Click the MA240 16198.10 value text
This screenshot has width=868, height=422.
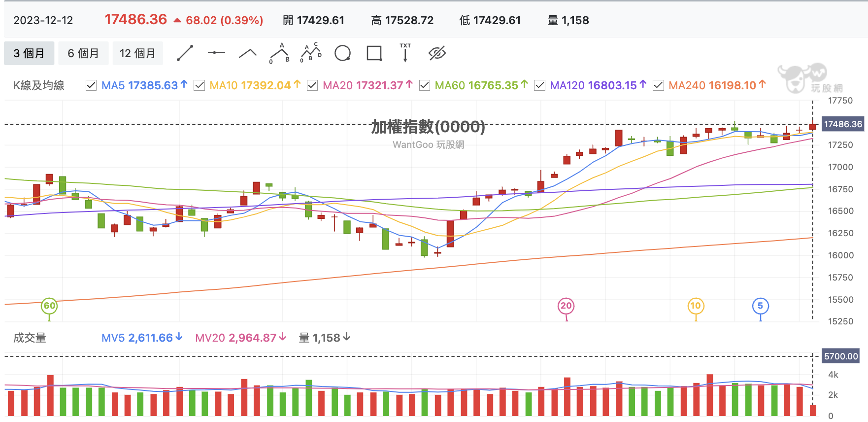pos(717,85)
